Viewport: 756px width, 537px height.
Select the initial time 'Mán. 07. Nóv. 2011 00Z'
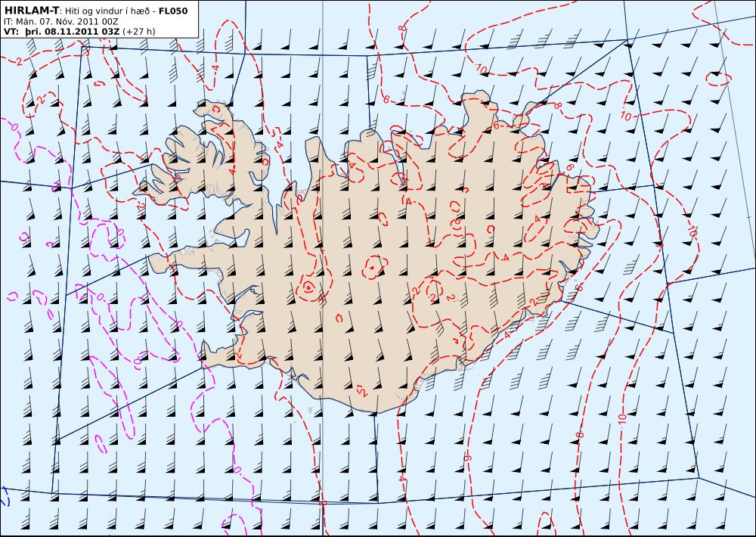pyautogui.click(x=67, y=22)
